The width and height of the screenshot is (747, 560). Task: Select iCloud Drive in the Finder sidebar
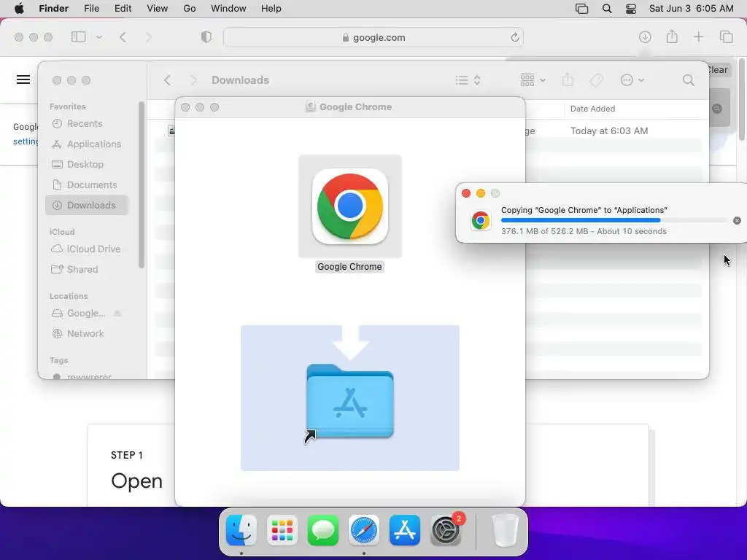pos(87,249)
